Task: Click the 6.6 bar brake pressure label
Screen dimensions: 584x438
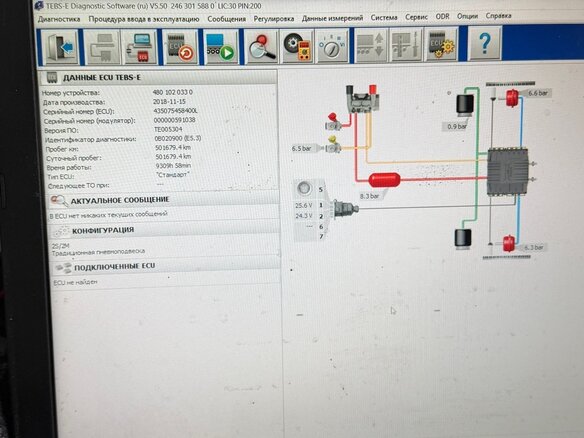Action: [x=538, y=93]
